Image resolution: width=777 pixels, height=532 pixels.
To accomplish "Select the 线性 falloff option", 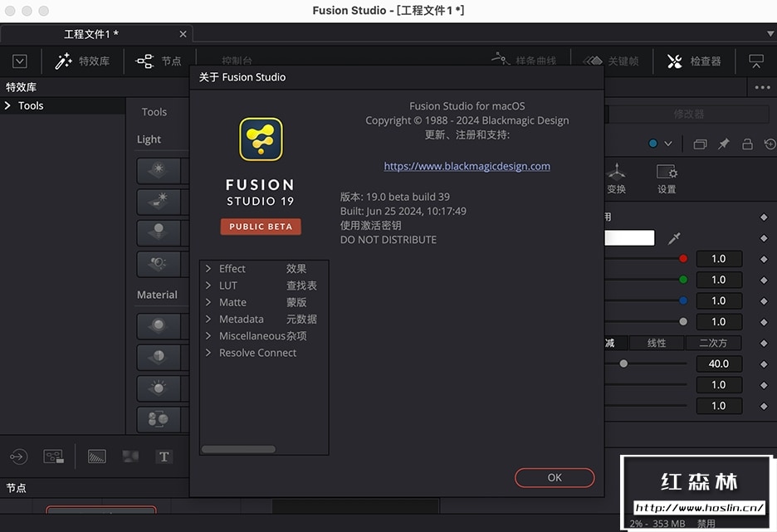I will tap(657, 343).
